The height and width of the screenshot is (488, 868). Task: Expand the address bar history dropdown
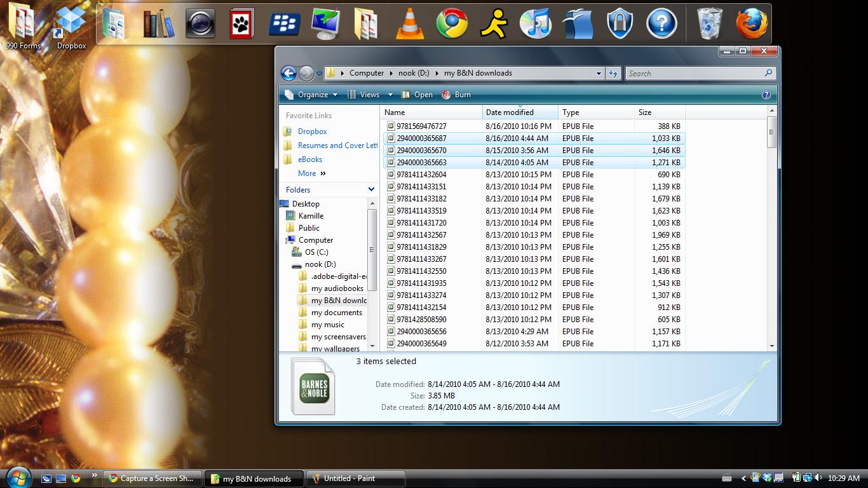599,73
